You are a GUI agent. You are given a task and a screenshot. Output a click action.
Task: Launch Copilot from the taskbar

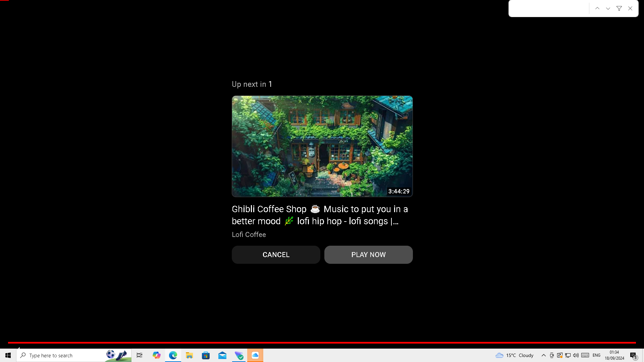point(156,355)
